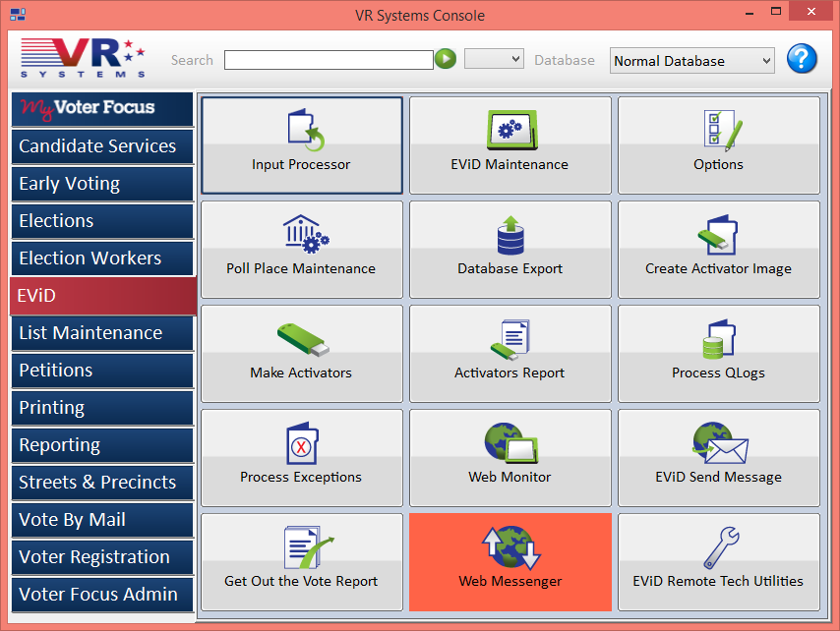Click inside the Search text field
The height and width of the screenshot is (631, 840).
tap(329, 60)
